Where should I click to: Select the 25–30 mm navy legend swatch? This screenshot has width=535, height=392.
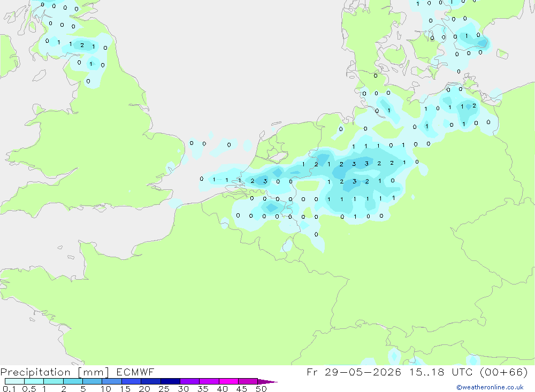coord(170,381)
